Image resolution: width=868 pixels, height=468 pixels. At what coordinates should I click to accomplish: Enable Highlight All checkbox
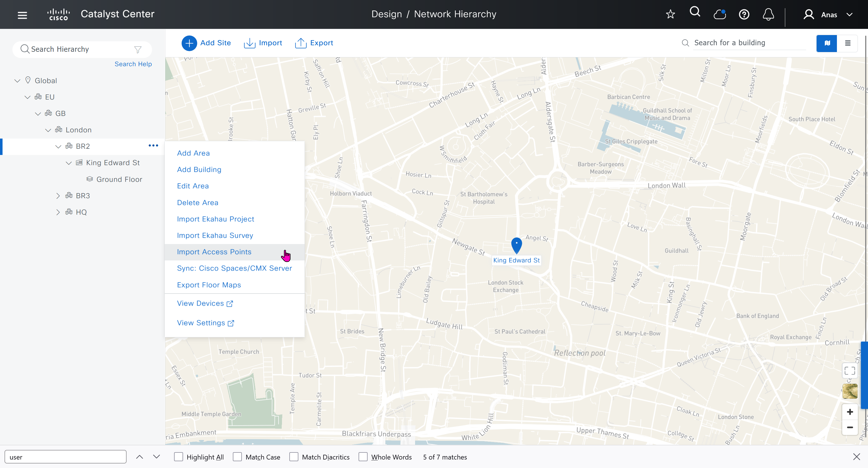click(x=178, y=457)
